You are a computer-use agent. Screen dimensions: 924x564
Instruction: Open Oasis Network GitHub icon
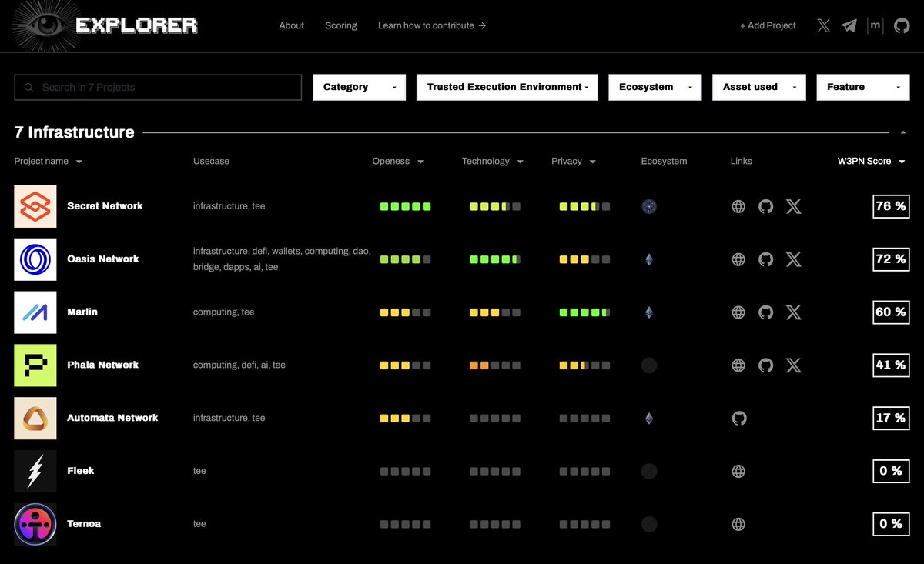[x=765, y=259]
